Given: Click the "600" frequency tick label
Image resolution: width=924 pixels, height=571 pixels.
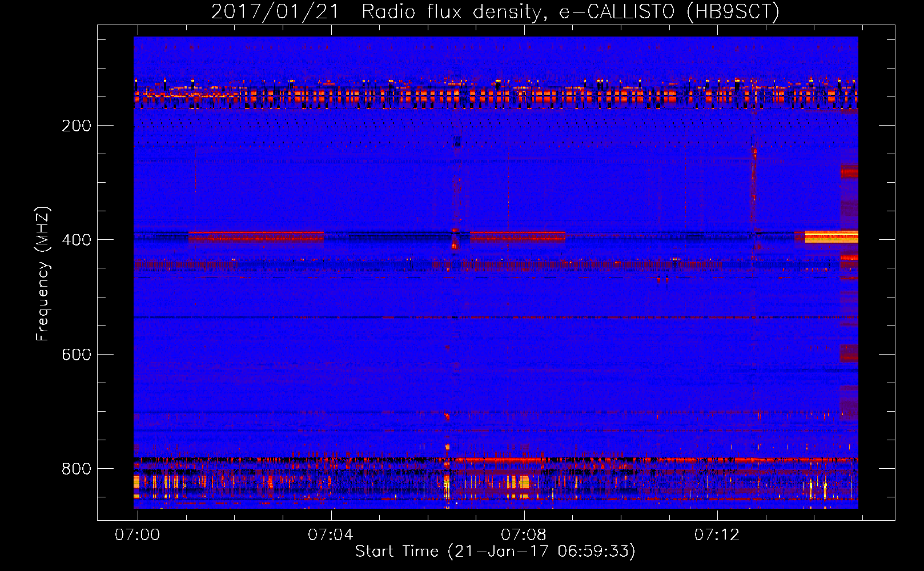Looking at the screenshot, I should (x=77, y=355).
